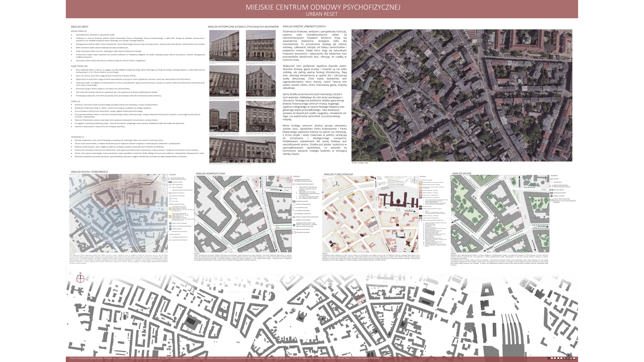Click the Analiza Zieleni section title
The width and height of the screenshot is (644, 362).
point(462,174)
